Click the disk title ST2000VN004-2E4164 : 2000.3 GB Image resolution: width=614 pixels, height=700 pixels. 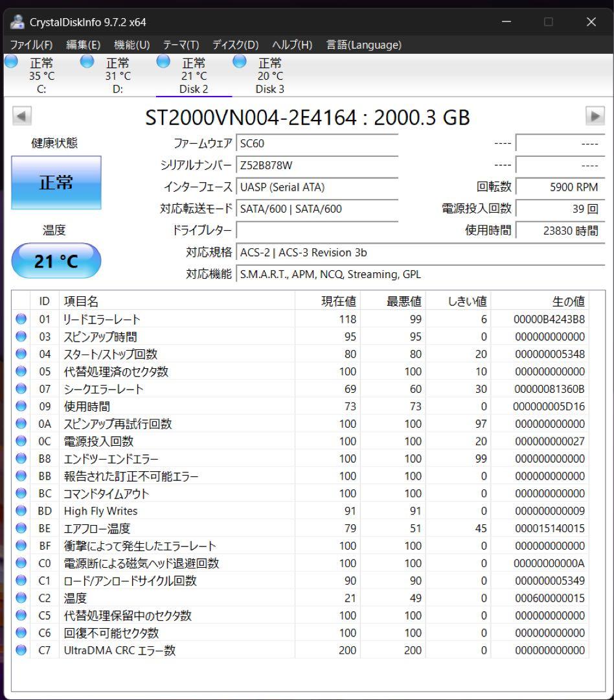(x=308, y=117)
